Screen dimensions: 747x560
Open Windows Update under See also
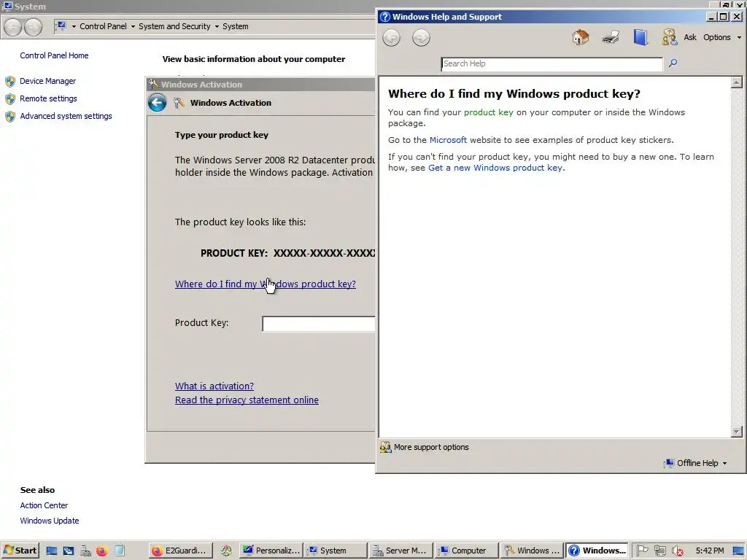[50, 521]
